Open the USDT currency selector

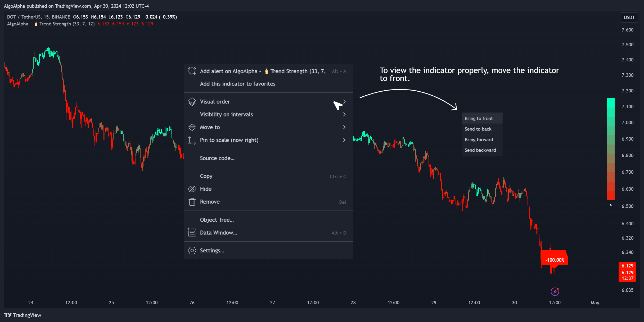coord(629,17)
